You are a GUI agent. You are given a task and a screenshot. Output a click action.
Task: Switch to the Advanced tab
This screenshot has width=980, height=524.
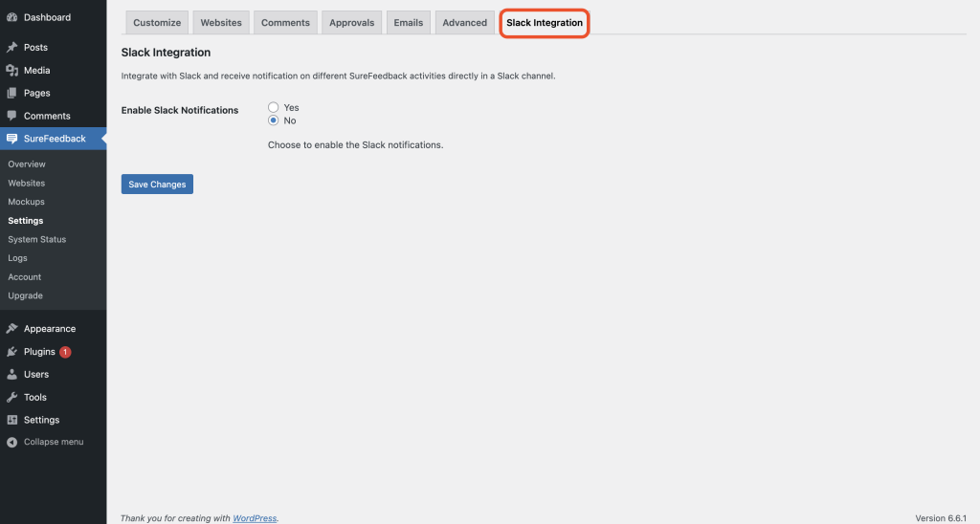(464, 23)
